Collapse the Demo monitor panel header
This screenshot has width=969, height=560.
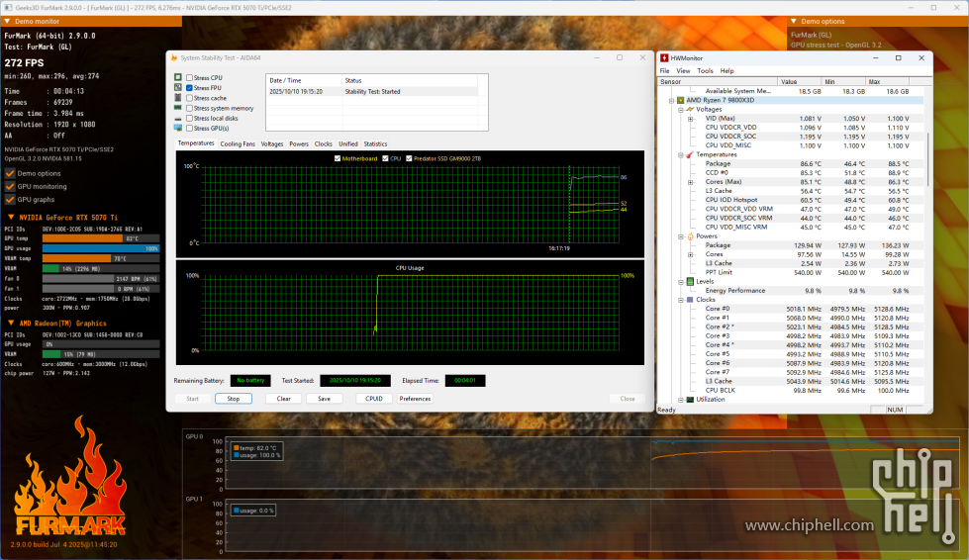pyautogui.click(x=9, y=21)
